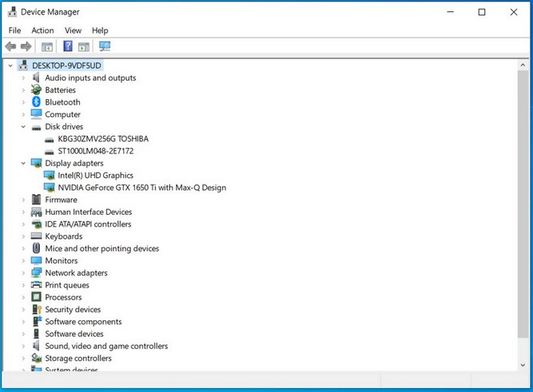Click the Back arrow toolbar icon
The image size is (533, 392).
(11, 46)
